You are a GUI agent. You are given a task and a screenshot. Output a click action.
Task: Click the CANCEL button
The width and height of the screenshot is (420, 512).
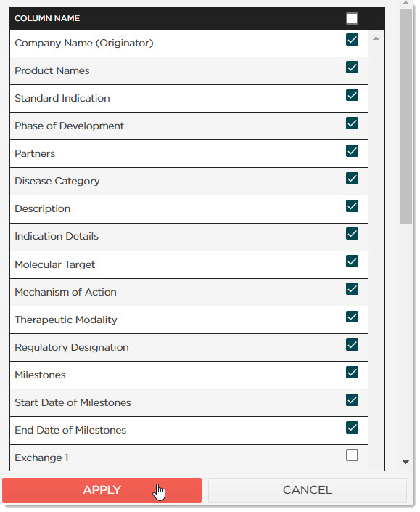pyautogui.click(x=307, y=489)
